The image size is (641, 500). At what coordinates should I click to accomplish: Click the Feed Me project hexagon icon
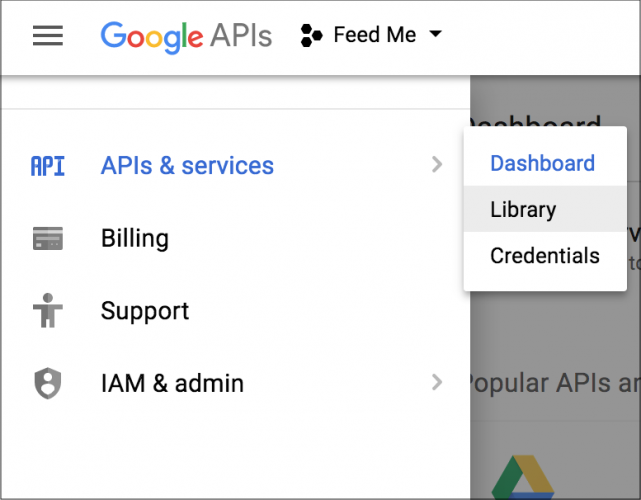[311, 36]
